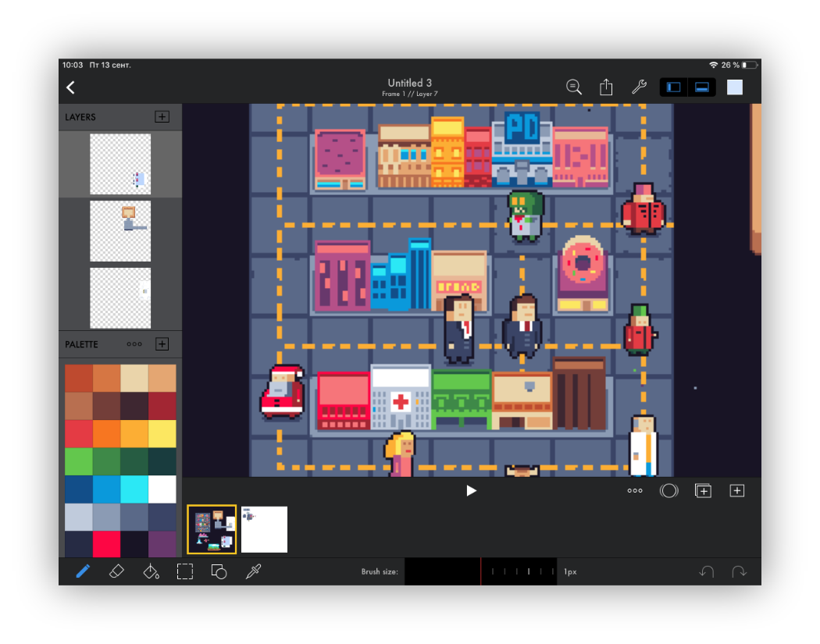820x644 pixels.
Task: Pick the hot pink-red palette color
Action: point(107,544)
